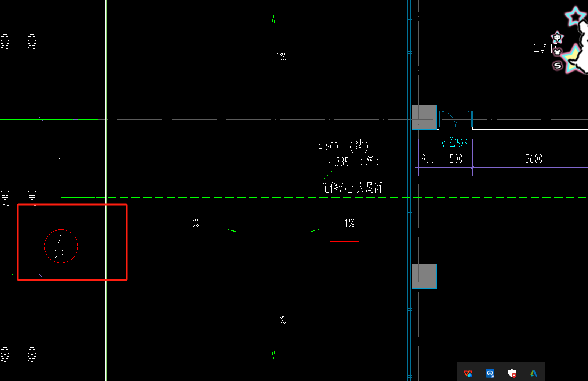Select the lower gray column block
This screenshot has width=588, height=381.
tap(424, 276)
